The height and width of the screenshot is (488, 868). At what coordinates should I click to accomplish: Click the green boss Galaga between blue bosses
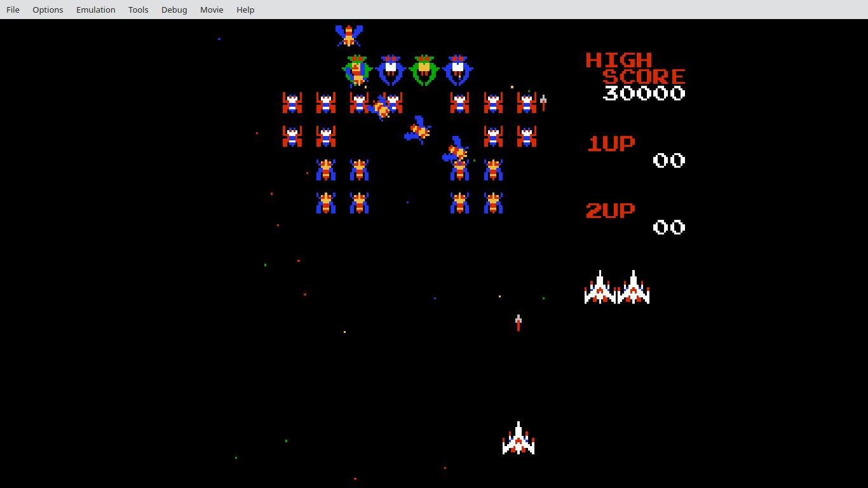point(424,70)
